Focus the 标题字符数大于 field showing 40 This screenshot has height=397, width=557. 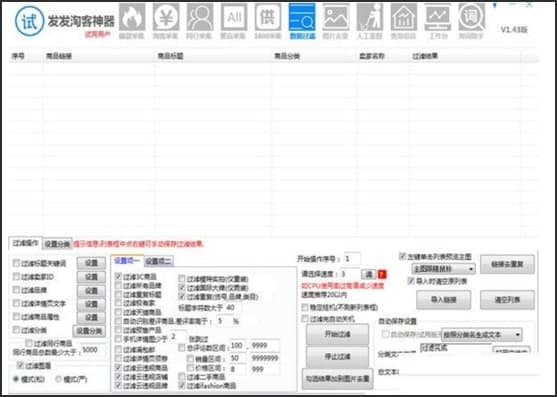pyautogui.click(x=232, y=308)
